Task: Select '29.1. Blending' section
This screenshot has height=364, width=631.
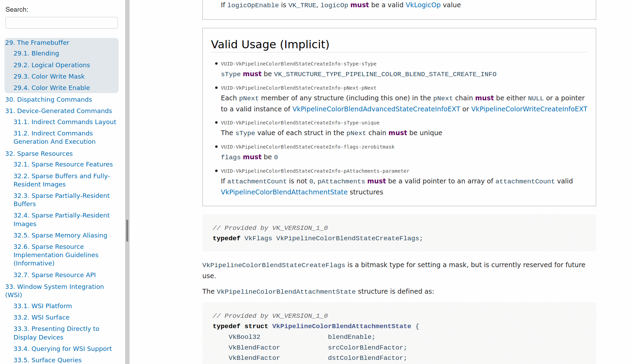Action: coord(36,53)
